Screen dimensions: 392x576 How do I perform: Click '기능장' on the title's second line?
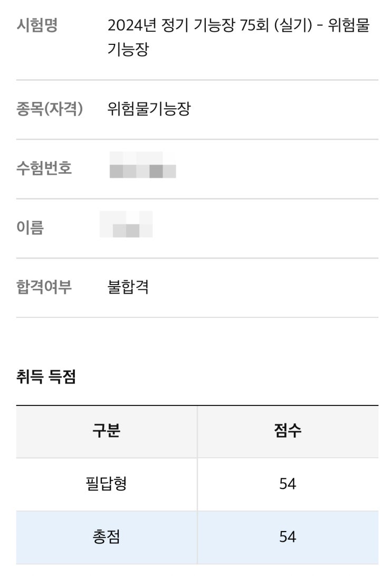click(x=128, y=50)
